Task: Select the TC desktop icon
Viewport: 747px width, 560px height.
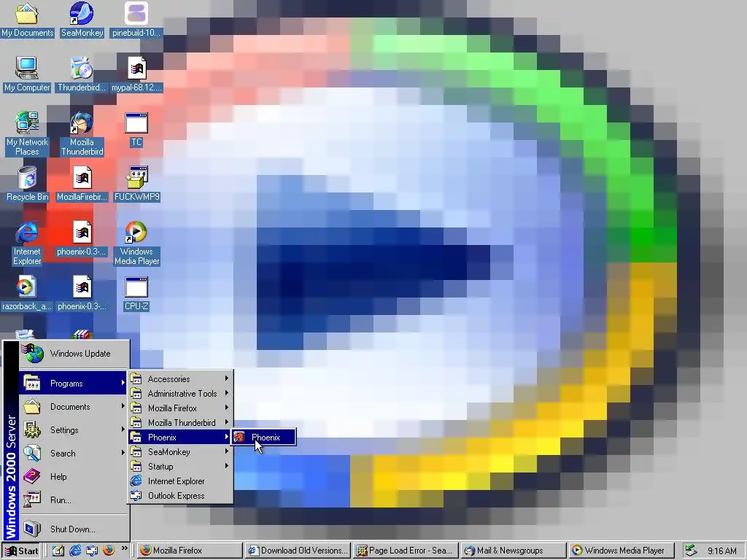Action: [x=136, y=130]
